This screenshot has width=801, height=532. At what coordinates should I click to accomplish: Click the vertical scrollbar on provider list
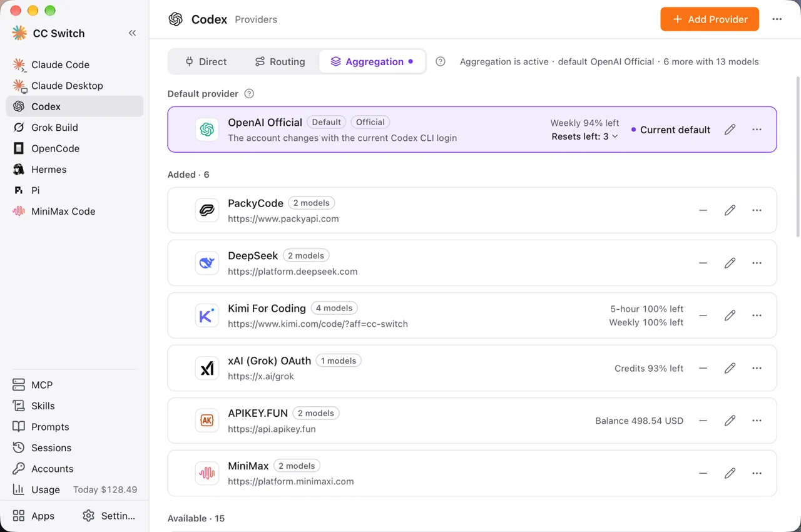797,156
